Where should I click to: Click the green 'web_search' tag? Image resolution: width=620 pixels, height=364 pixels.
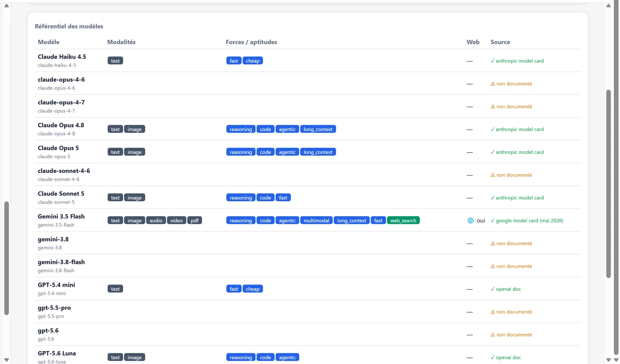coord(403,220)
